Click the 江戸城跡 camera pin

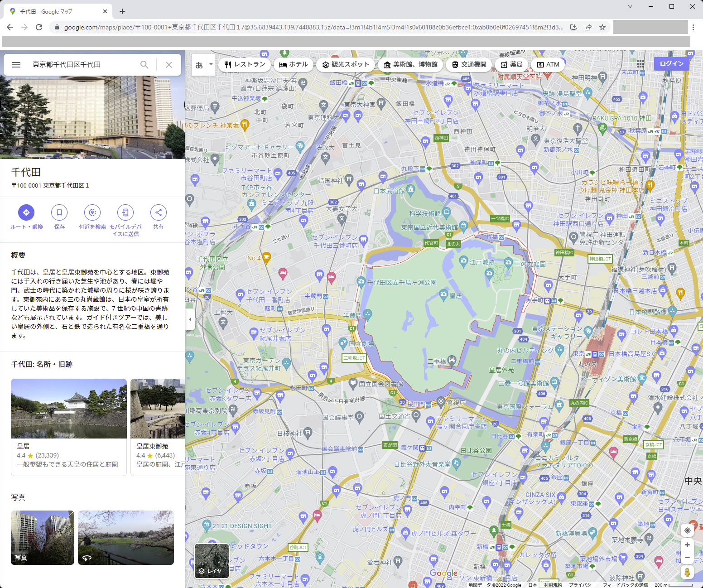[x=463, y=260]
